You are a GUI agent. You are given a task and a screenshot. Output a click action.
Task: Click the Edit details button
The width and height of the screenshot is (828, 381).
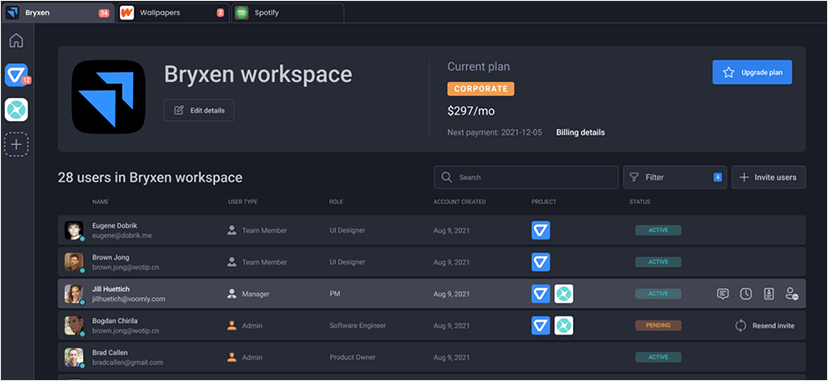199,110
